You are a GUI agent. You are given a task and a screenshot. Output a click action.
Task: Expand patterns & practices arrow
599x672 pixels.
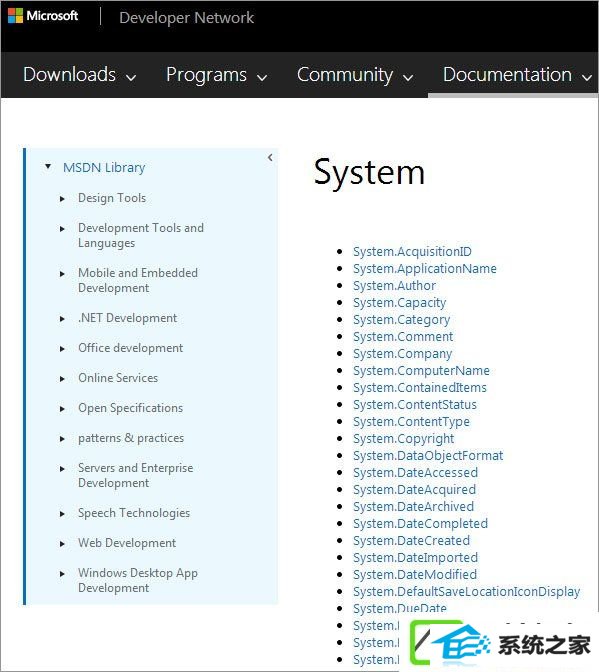[x=62, y=439]
